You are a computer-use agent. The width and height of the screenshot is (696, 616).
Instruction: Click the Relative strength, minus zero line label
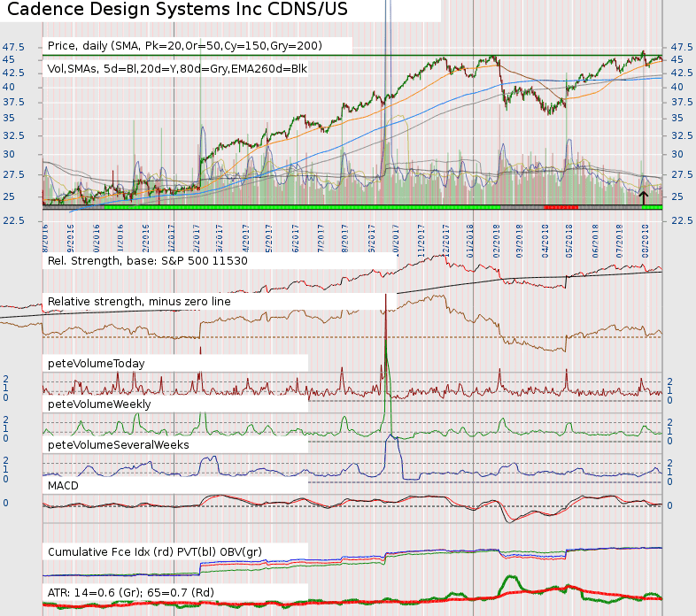139,301
